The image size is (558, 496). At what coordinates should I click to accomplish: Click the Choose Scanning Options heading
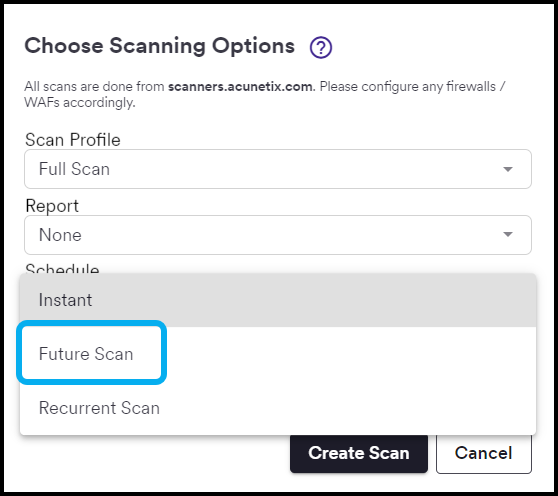click(159, 46)
